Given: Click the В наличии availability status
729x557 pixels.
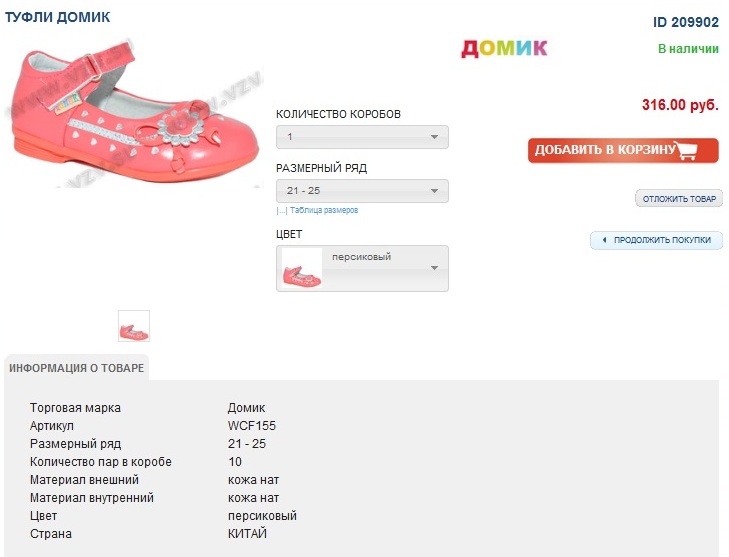Looking at the screenshot, I should tap(688, 48).
